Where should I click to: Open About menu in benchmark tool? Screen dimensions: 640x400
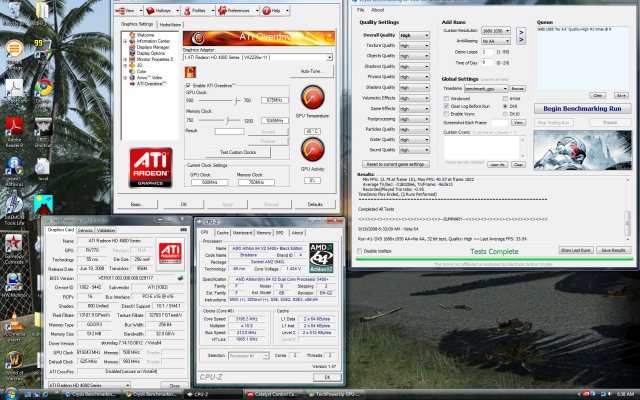click(378, 10)
